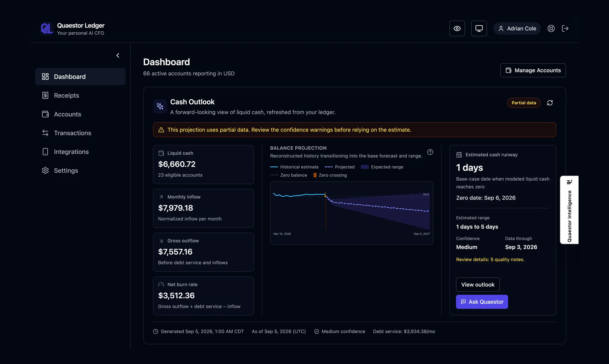The image size is (609, 364).
Task: Open Accounts in the sidebar
Action: pos(80,114)
